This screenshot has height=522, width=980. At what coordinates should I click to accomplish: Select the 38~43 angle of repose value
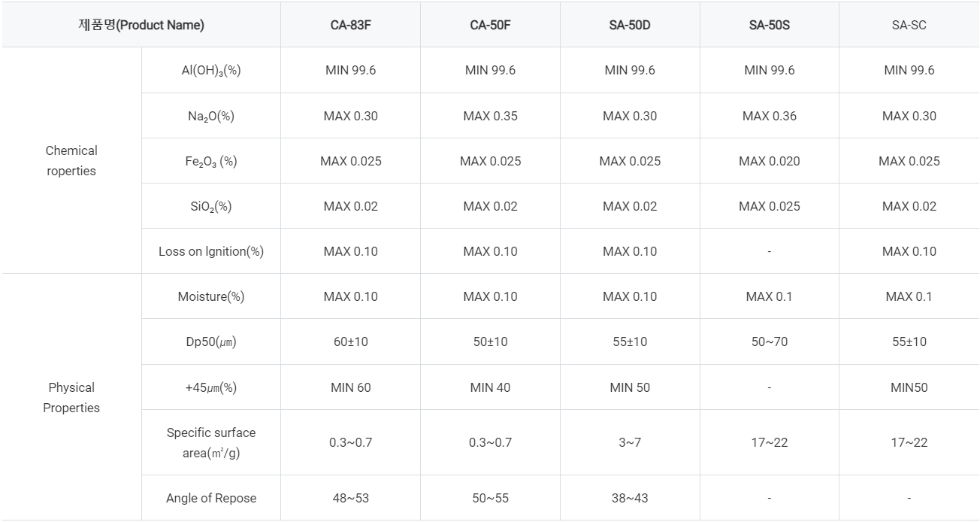click(630, 498)
